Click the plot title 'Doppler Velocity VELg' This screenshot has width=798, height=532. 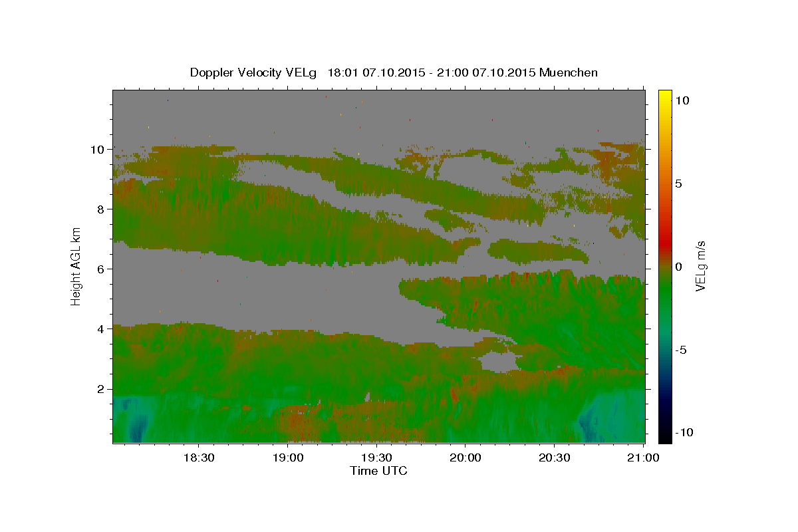pyautogui.click(x=255, y=72)
